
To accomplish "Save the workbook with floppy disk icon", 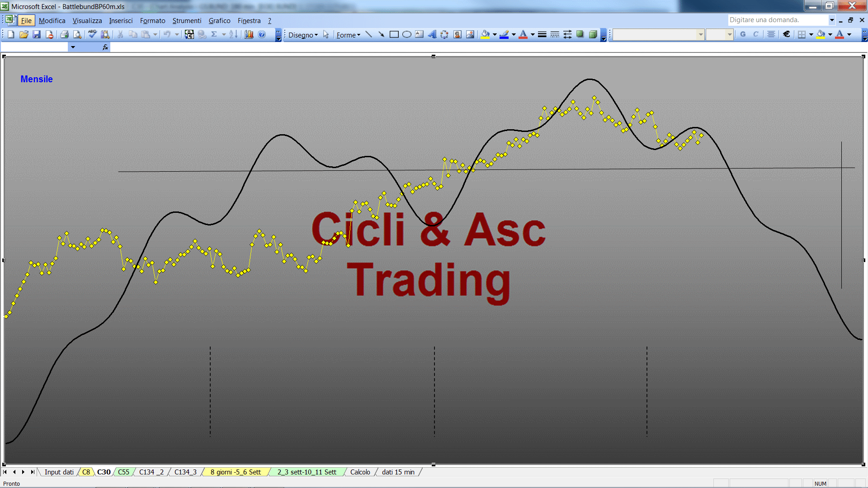I will pos(37,34).
